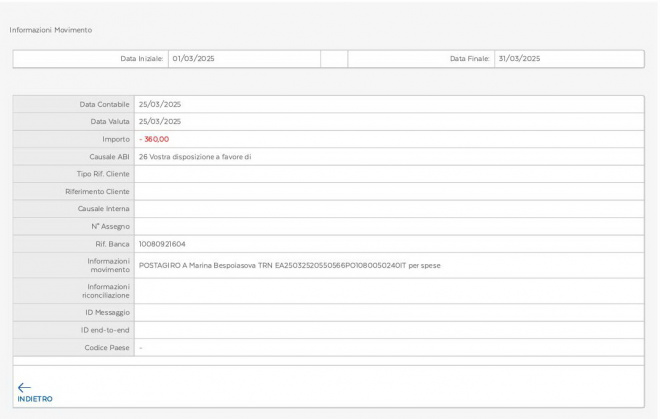Click the Importo row label

tap(116, 139)
